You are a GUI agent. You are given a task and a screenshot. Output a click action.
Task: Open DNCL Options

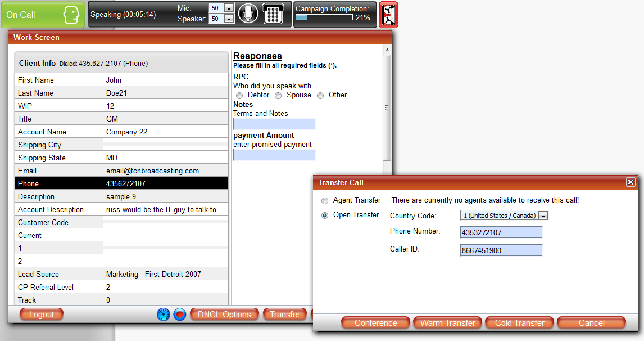click(224, 315)
